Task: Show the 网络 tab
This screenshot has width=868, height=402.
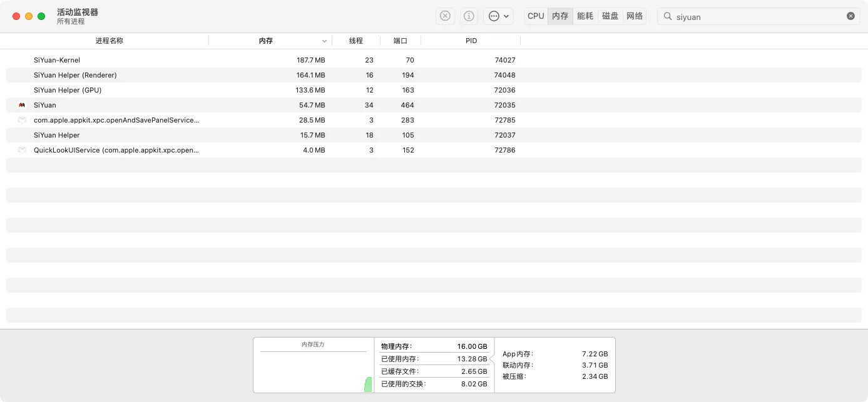Action: click(635, 16)
